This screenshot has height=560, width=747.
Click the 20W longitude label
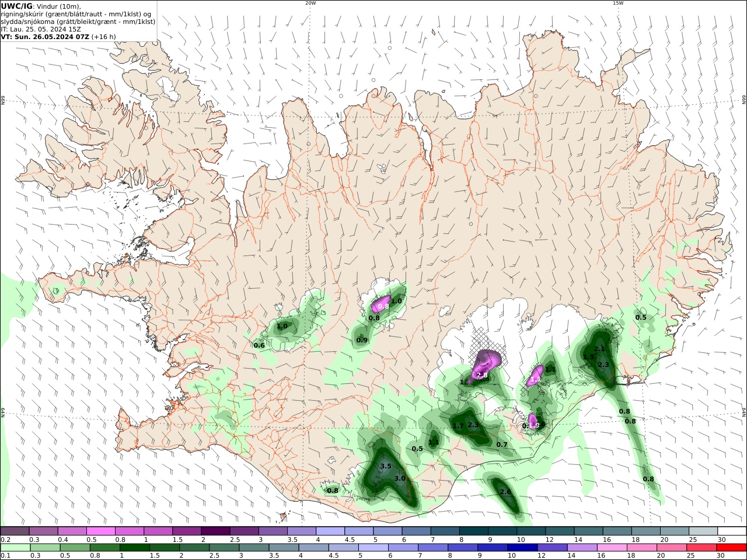tap(310, 3)
